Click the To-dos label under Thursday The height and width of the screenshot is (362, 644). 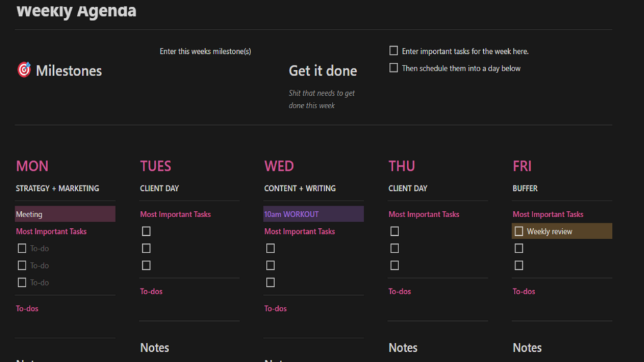click(x=399, y=292)
